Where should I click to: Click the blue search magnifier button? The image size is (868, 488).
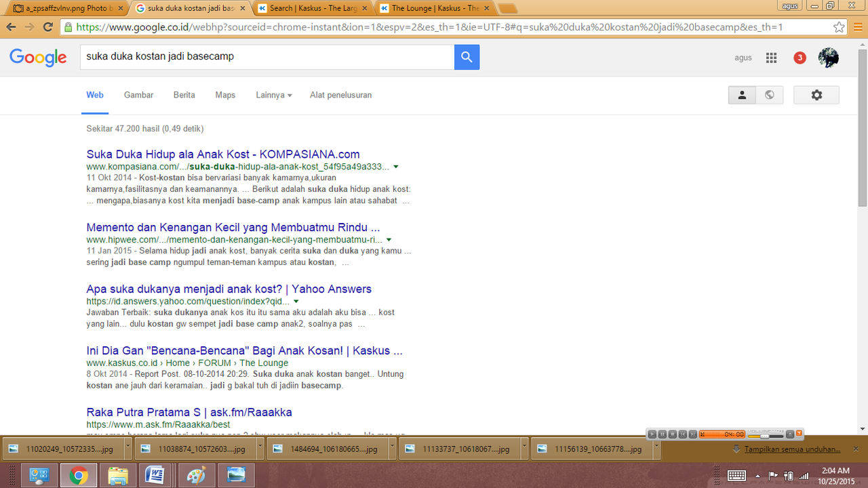467,57
